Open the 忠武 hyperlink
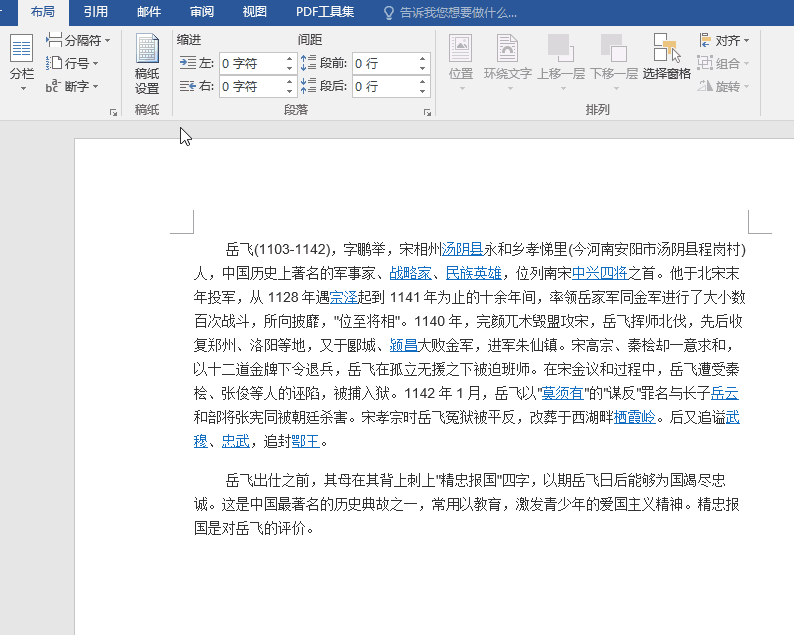The height and width of the screenshot is (635, 794). tap(235, 441)
